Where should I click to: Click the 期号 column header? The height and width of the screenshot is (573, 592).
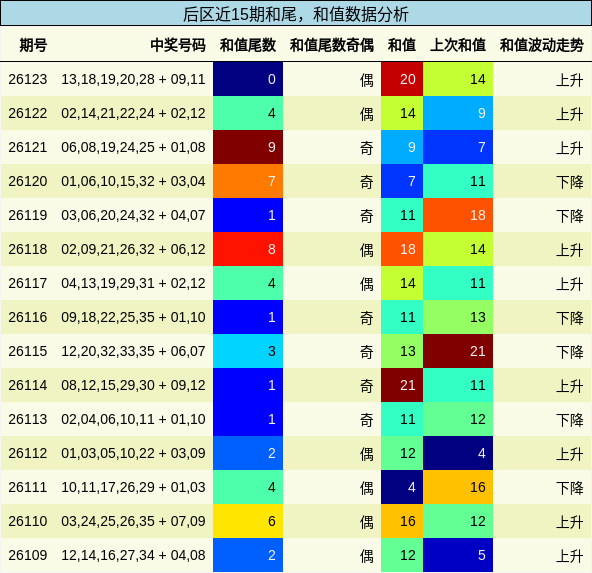(x=33, y=45)
